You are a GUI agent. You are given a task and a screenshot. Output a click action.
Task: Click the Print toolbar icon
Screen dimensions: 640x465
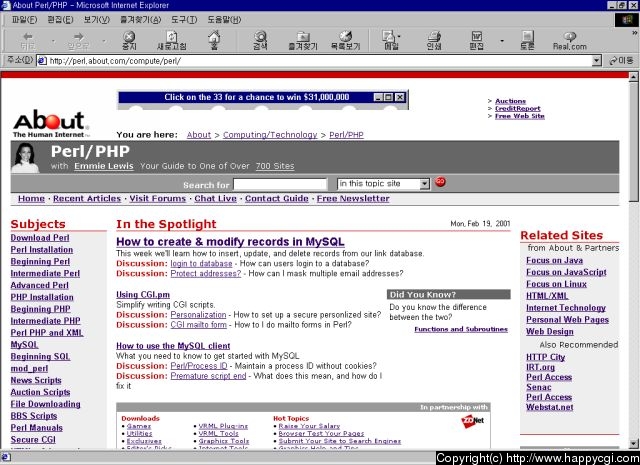click(x=434, y=37)
